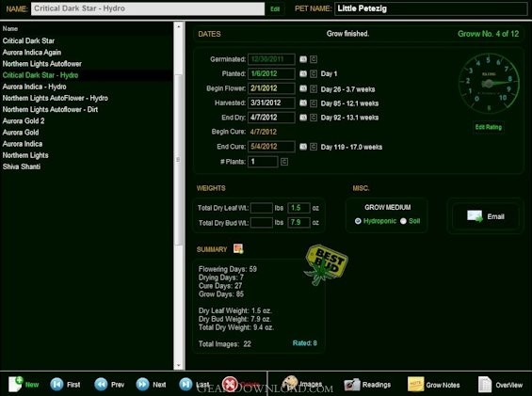
Task: Click the summary export icon beside SUMMARY
Action: (x=238, y=249)
